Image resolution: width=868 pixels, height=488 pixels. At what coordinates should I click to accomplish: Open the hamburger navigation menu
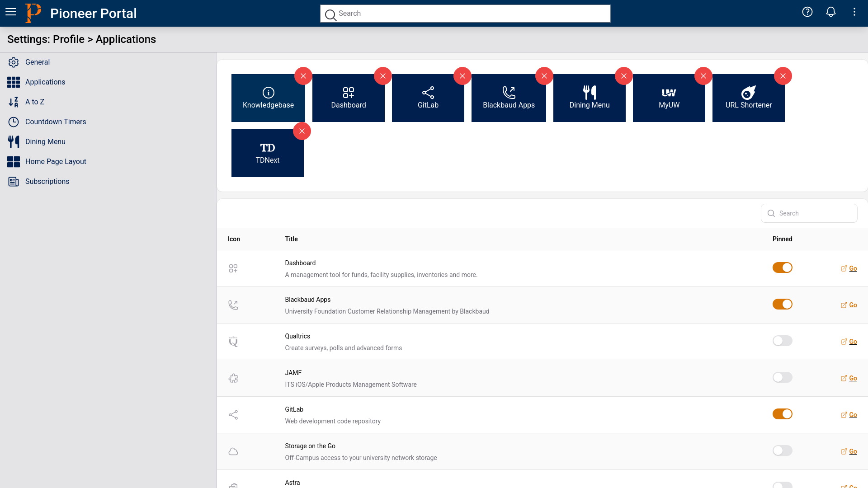coord(11,12)
